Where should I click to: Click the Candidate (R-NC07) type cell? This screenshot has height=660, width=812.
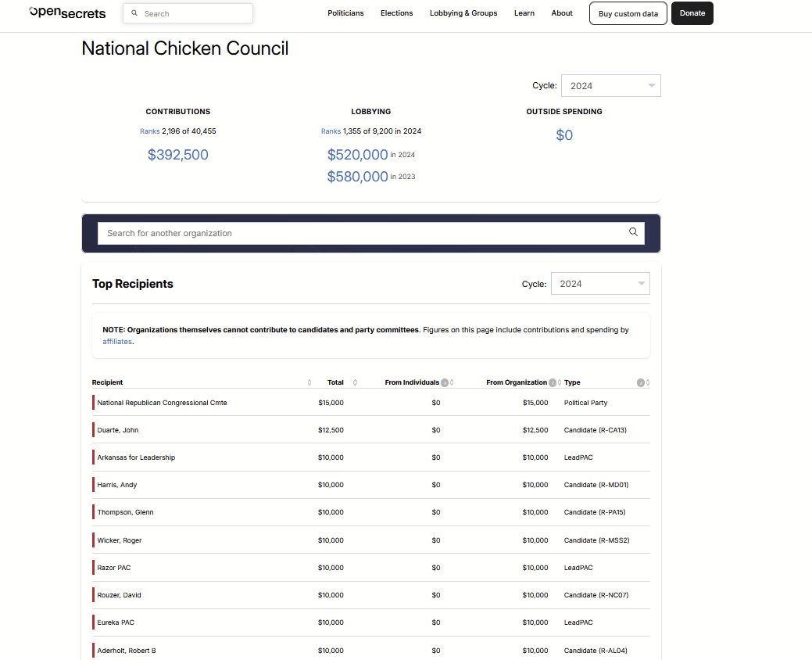tap(596, 595)
